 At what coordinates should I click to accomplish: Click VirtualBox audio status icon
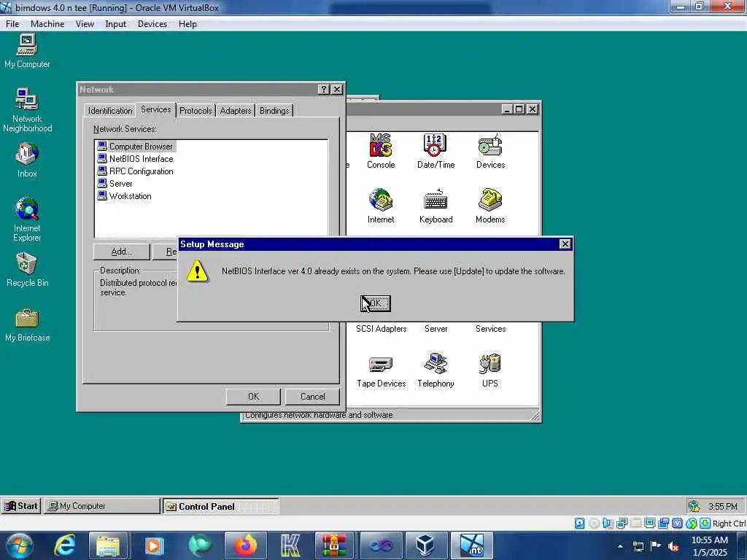608,524
